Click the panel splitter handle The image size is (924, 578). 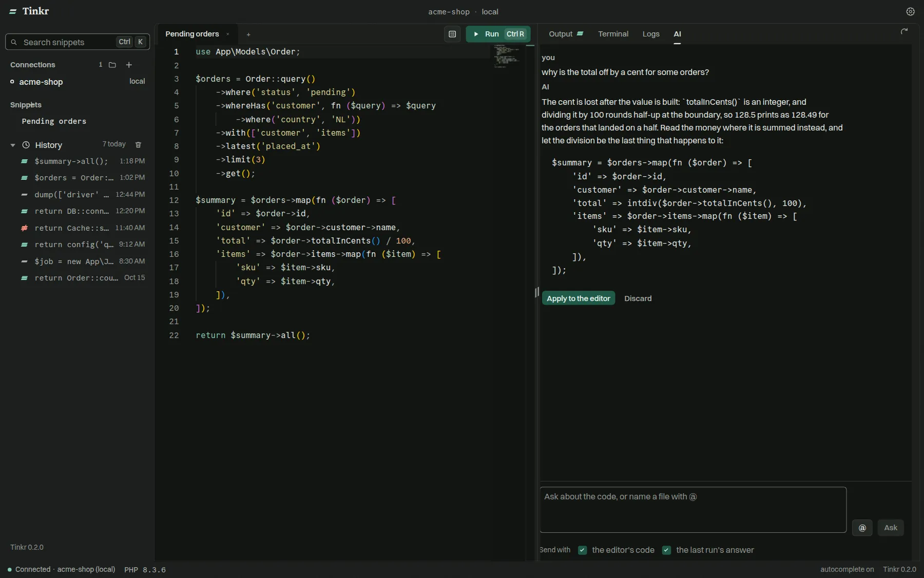(x=537, y=292)
